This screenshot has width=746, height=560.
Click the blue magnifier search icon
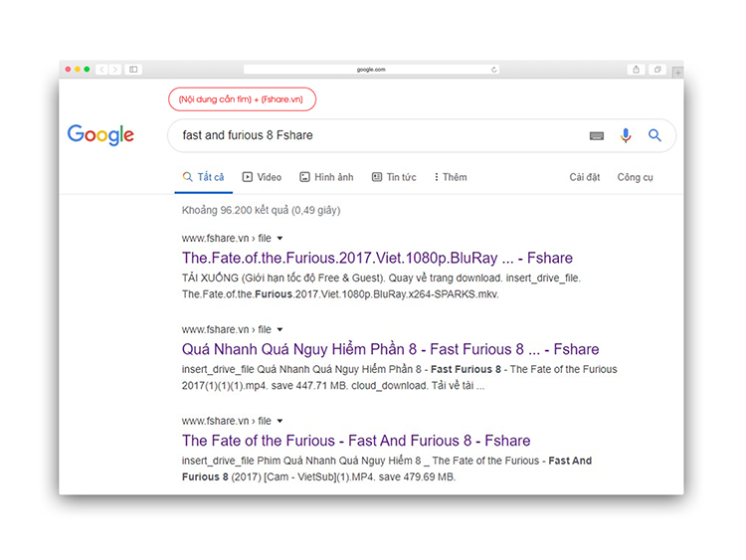click(x=654, y=135)
